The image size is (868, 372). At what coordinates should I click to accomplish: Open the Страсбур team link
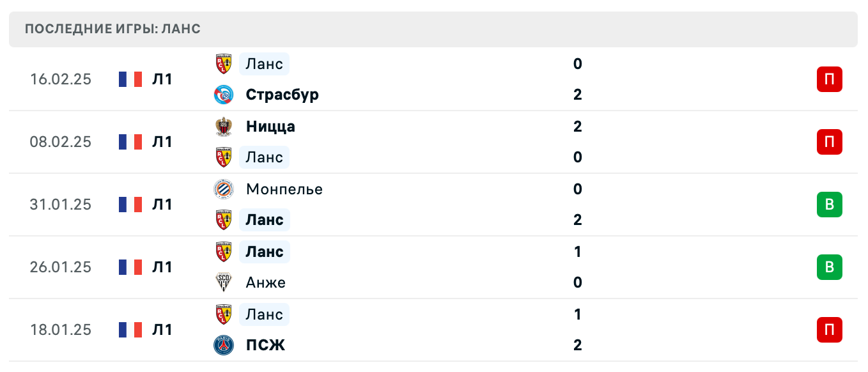282,95
